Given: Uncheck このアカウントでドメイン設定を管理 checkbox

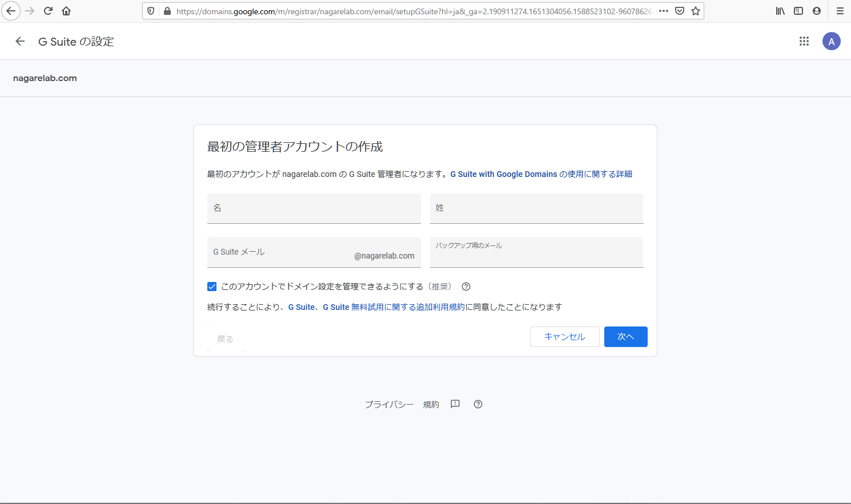Looking at the screenshot, I should [x=212, y=287].
